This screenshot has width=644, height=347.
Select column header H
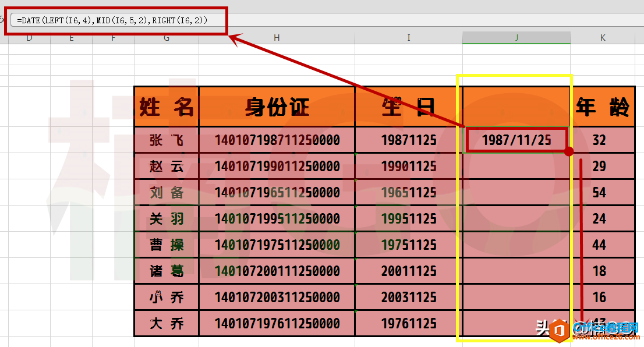pyautogui.click(x=277, y=38)
